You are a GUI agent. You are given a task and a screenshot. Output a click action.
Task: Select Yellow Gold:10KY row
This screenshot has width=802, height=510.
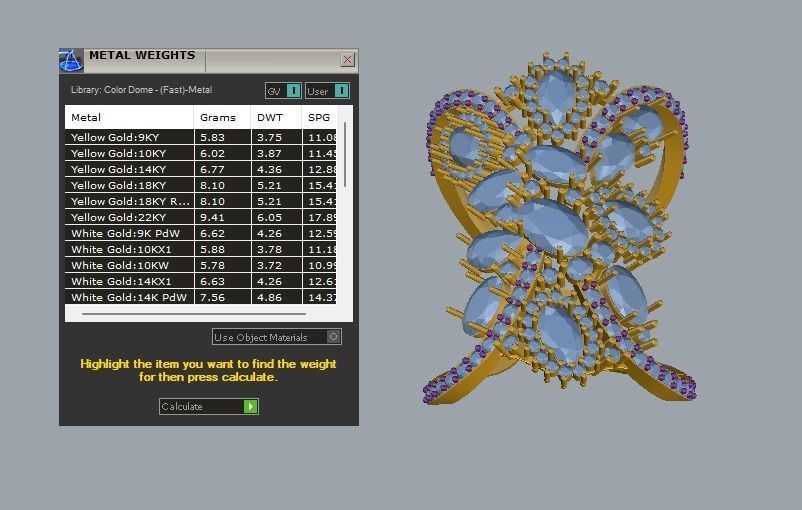point(200,153)
